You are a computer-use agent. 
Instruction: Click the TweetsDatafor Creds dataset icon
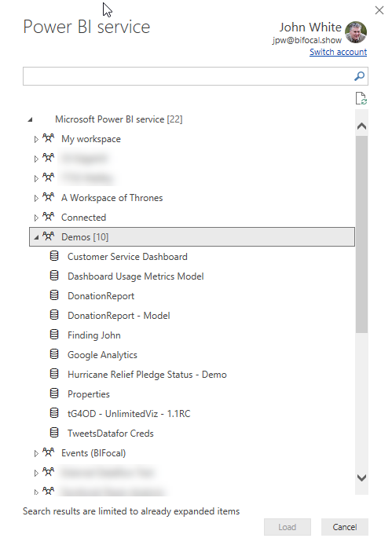[x=54, y=433]
